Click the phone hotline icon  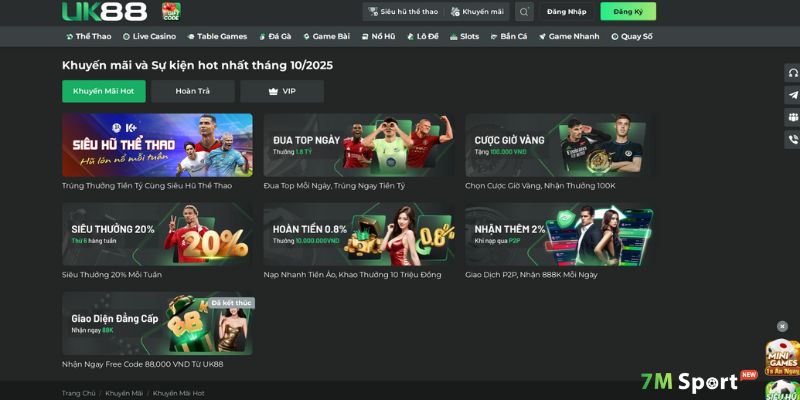[793, 139]
